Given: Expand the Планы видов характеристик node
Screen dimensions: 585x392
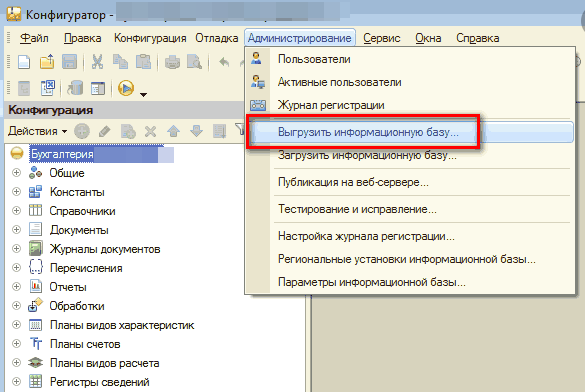Looking at the screenshot, I should (16, 325).
